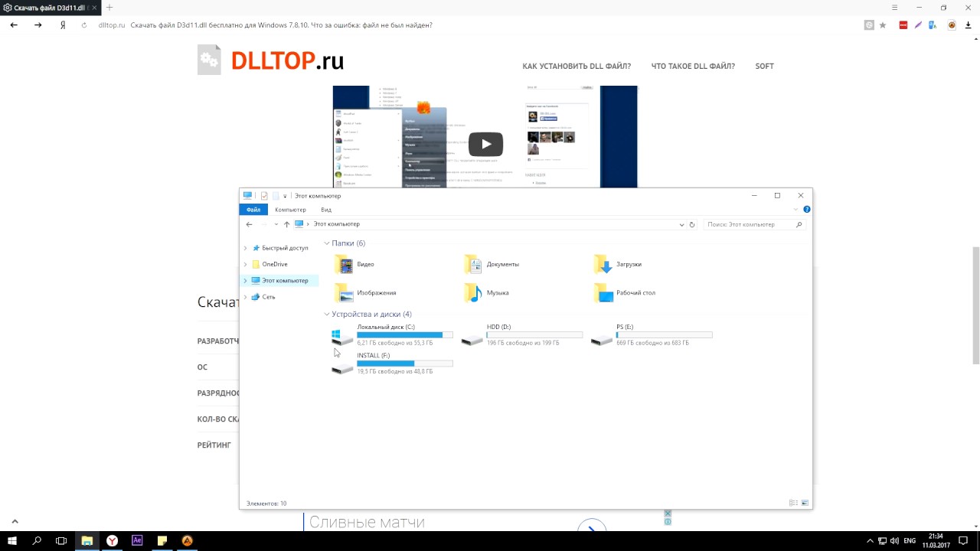
Task: Switch ENG input language in tray
Action: point(910,540)
